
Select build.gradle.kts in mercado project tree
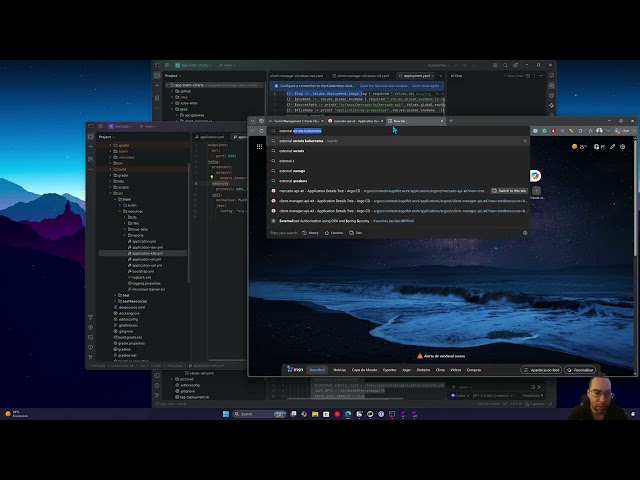tap(128, 338)
